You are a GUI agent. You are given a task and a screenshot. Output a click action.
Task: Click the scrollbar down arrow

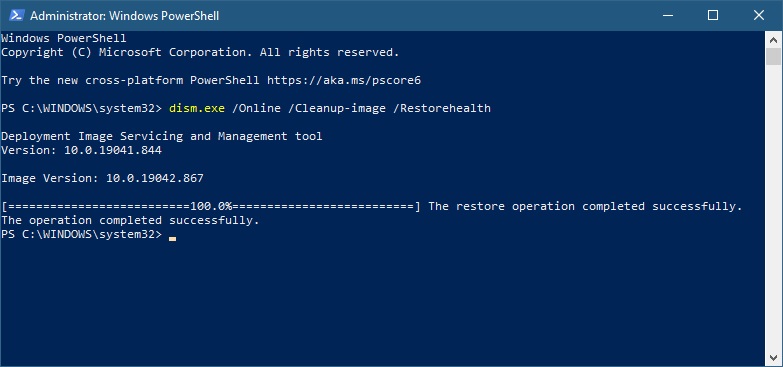point(774,358)
